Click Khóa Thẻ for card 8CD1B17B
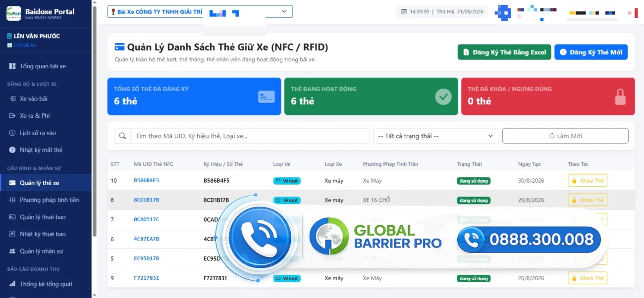The height and width of the screenshot is (298, 644). click(588, 200)
